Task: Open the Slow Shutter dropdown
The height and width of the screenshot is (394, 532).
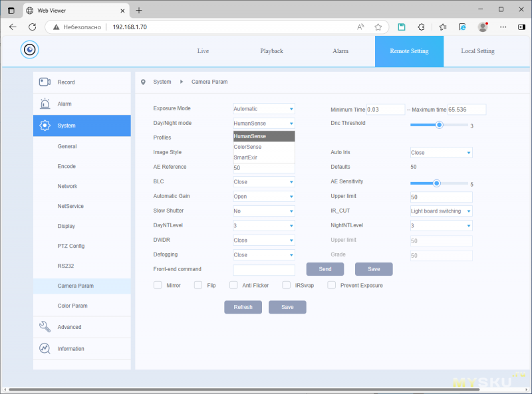Action: [264, 211]
